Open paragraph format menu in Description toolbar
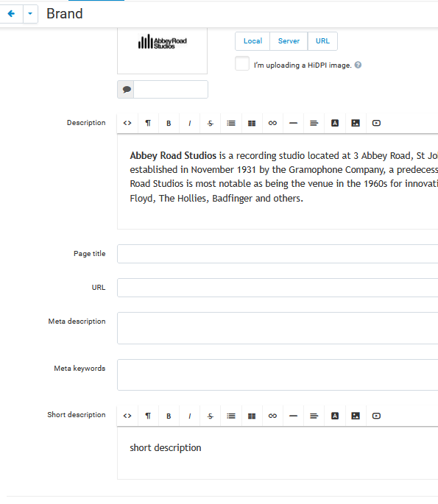This screenshot has width=438, height=504. click(x=148, y=123)
